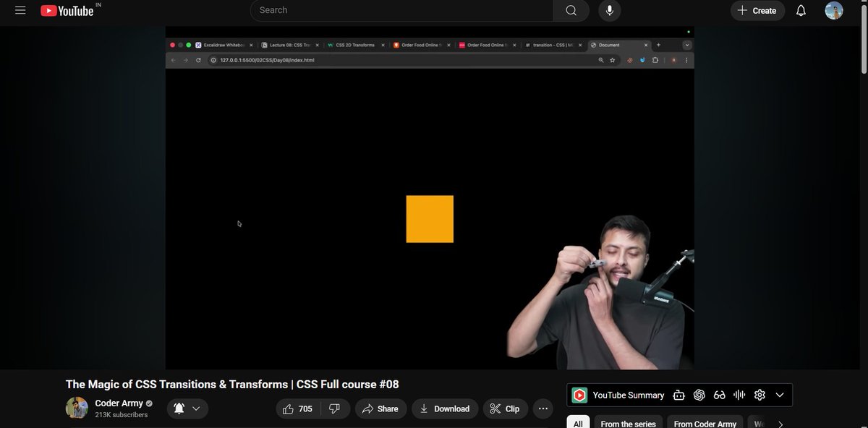Expand more filter chips with the right arrow
The width and height of the screenshot is (868, 428).
click(780, 423)
